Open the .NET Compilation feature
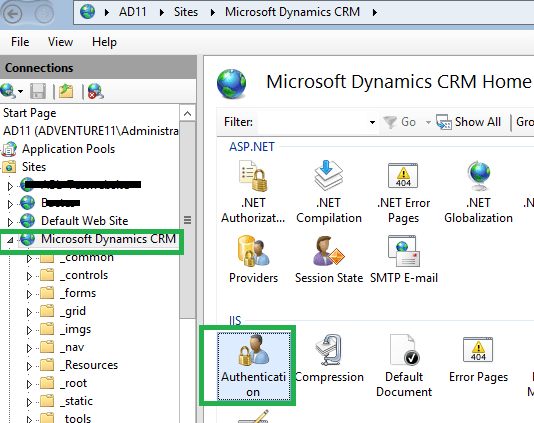This screenshot has width=534, height=423. tap(329, 192)
